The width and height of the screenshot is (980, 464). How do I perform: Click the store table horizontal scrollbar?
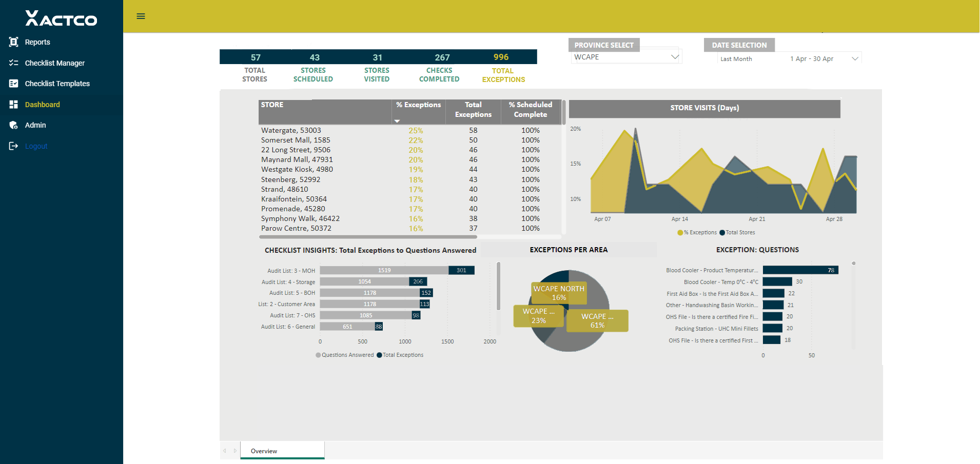(368, 237)
